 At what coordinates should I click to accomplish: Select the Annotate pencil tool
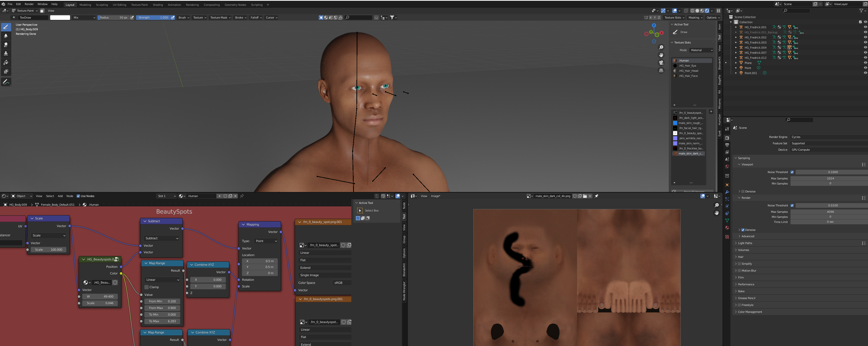(x=6, y=82)
